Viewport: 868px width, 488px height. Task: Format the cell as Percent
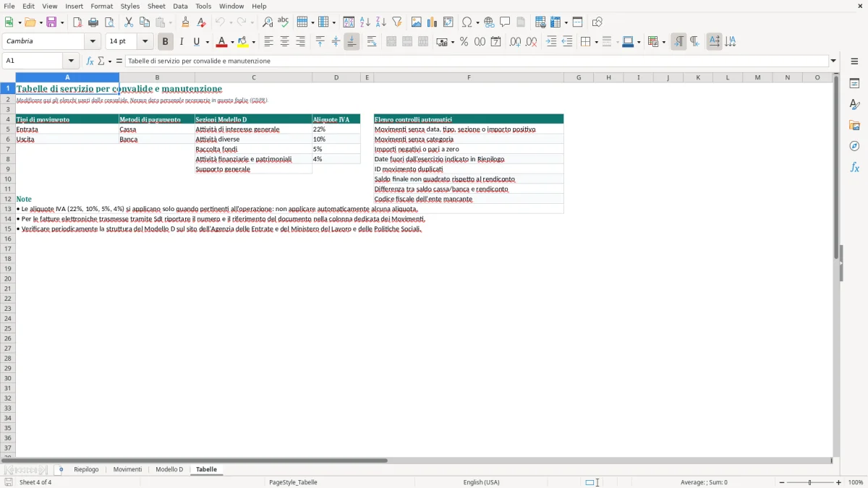pyautogui.click(x=464, y=42)
